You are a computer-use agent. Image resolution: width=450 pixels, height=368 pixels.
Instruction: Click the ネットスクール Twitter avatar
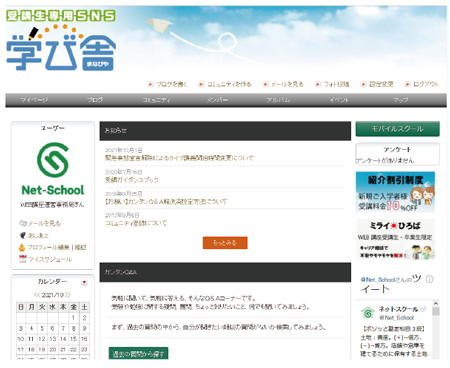pyautogui.click(x=368, y=313)
